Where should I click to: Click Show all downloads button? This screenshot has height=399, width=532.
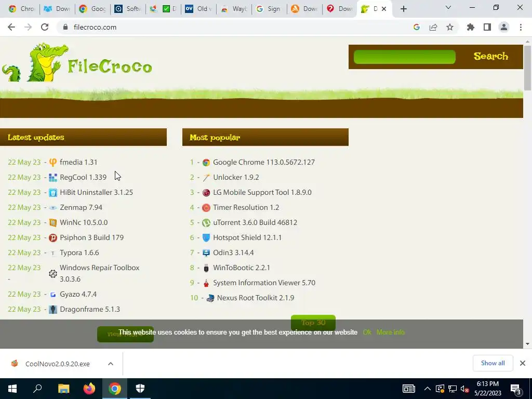493,363
